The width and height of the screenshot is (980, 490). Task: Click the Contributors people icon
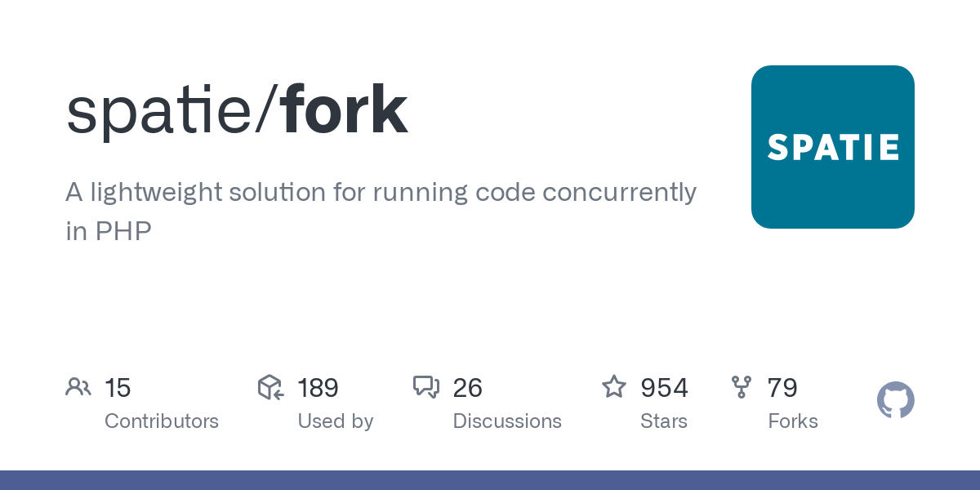pos(78,387)
